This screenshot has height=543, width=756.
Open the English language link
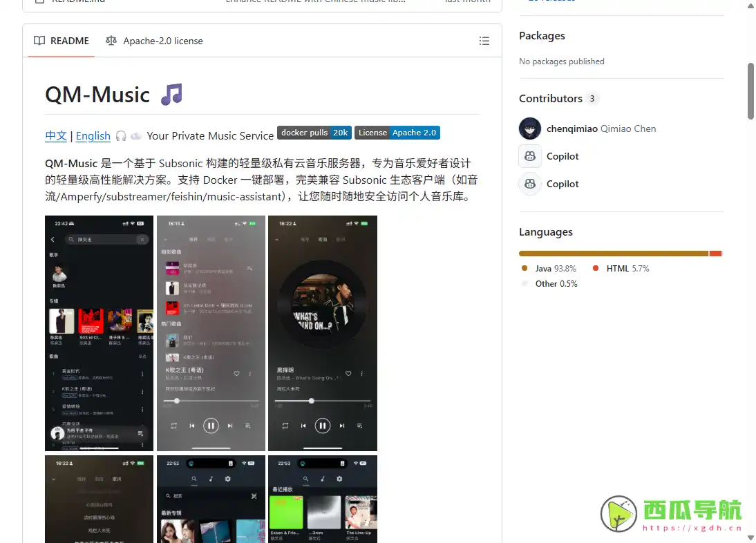click(x=93, y=136)
